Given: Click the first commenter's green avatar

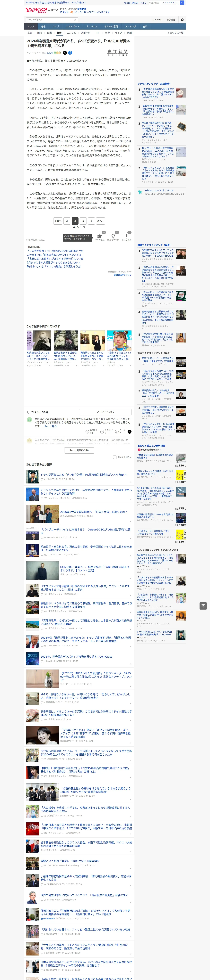Looking at the screenshot, I should tap(29, 420).
